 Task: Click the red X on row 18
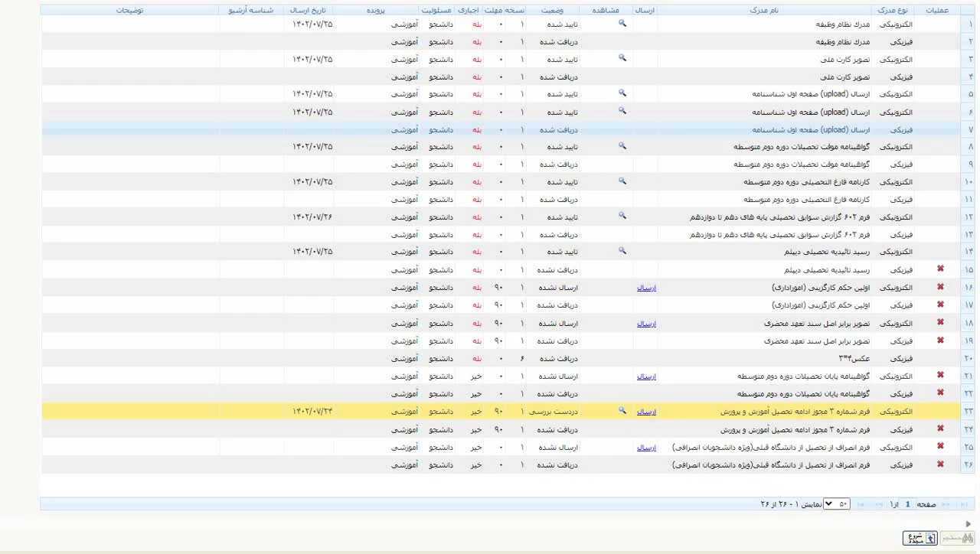940,322
